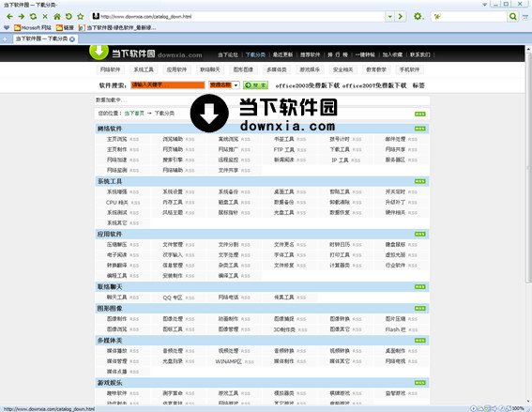Screen dimensions: 532x412
Task: Open a new tab with the plus icon
Action: [5, 39]
